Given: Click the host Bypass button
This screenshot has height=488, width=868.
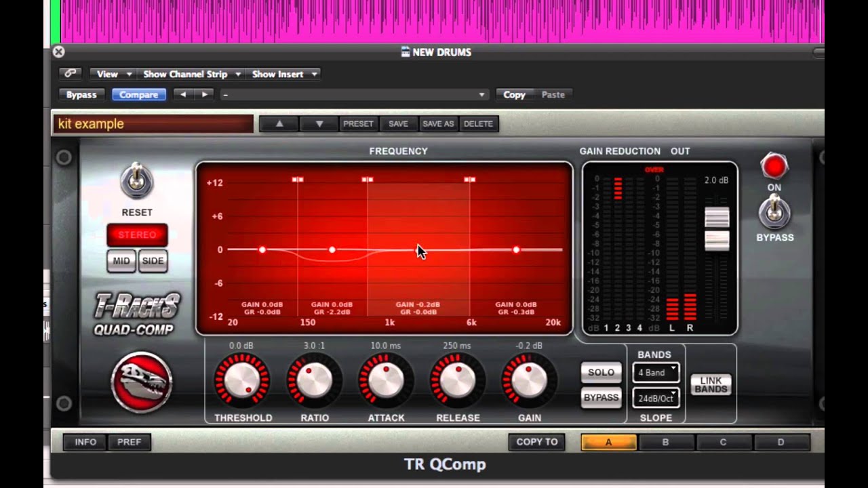Looking at the screenshot, I should click(81, 95).
